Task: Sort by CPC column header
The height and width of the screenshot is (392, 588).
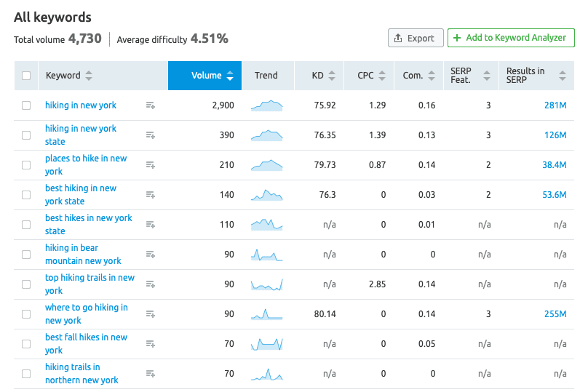Action: coord(371,76)
